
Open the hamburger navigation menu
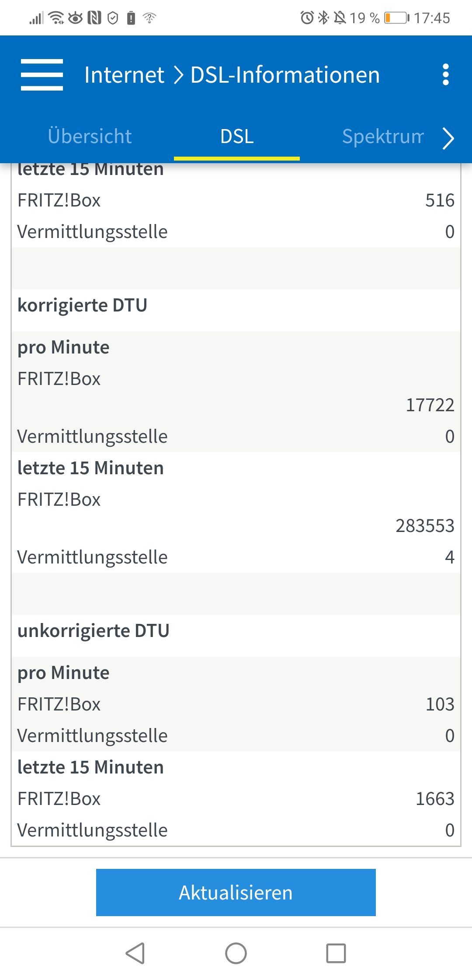click(x=42, y=75)
